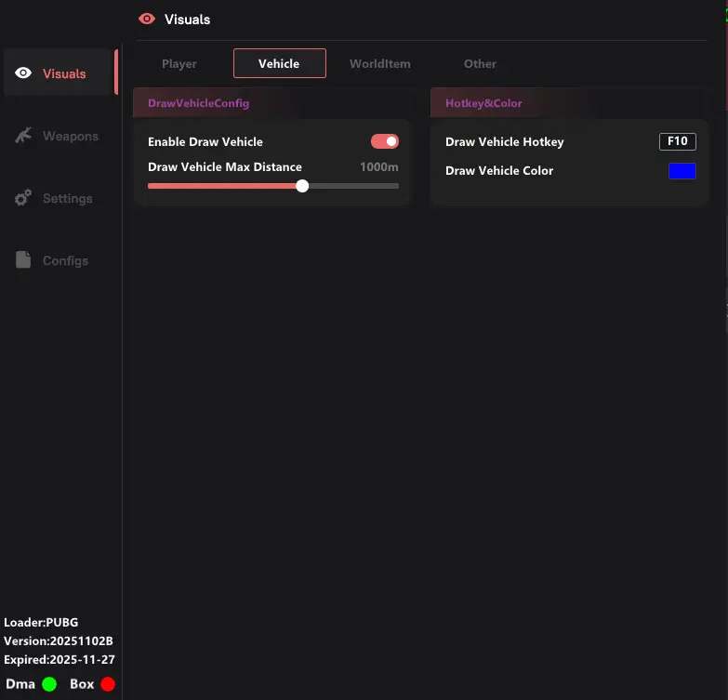The height and width of the screenshot is (700, 728).
Task: Select the Vehicle tab
Action: [279, 63]
